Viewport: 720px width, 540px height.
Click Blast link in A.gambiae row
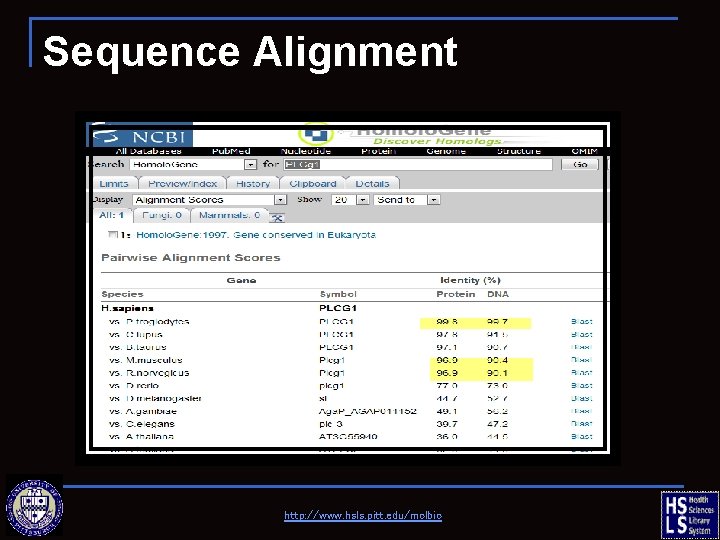tap(581, 411)
